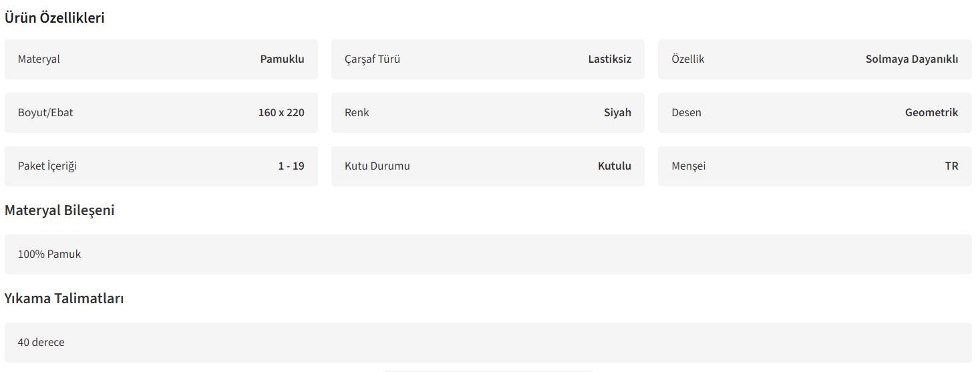The image size is (980, 372).
Task: Click the Paket İçeriği label
Action: (x=47, y=166)
